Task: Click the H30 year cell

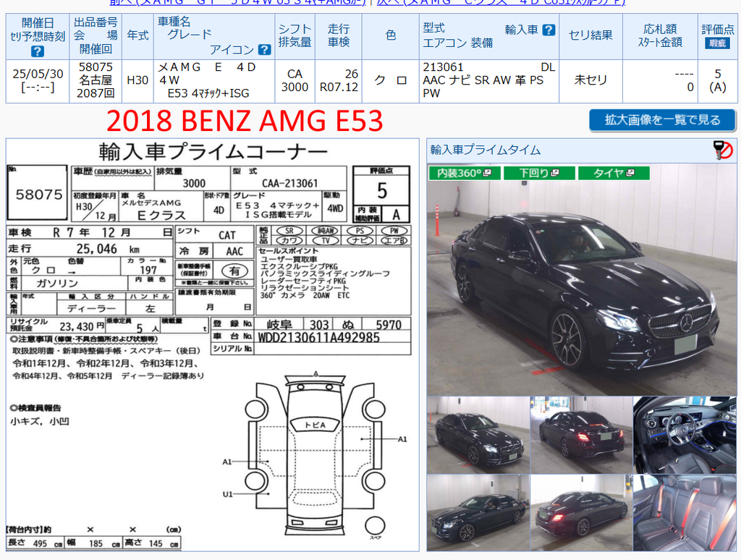Action: (137, 80)
